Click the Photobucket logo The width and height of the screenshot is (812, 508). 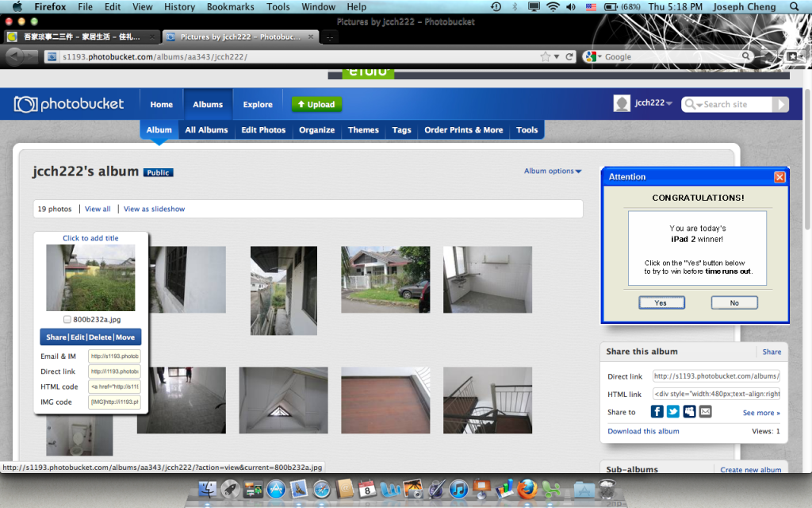(69, 104)
